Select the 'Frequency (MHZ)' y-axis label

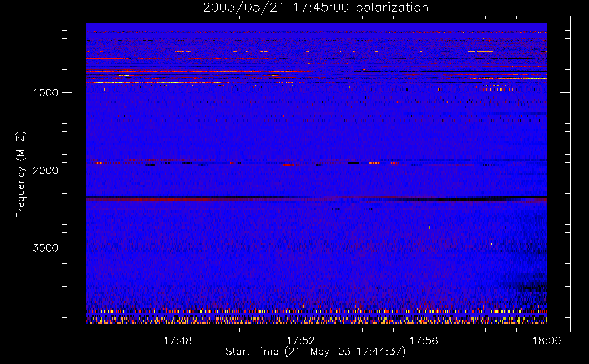[x=21, y=175]
